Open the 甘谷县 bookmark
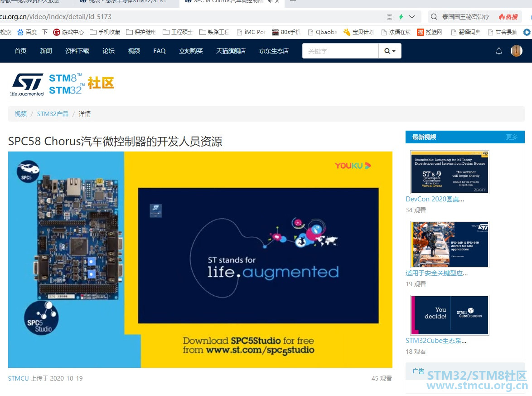This screenshot has width=532, height=396. (x=502, y=32)
